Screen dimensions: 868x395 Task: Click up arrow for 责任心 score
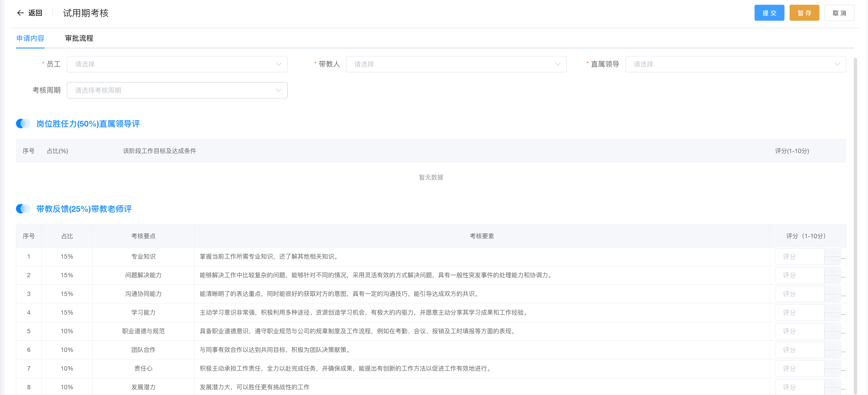click(x=832, y=365)
